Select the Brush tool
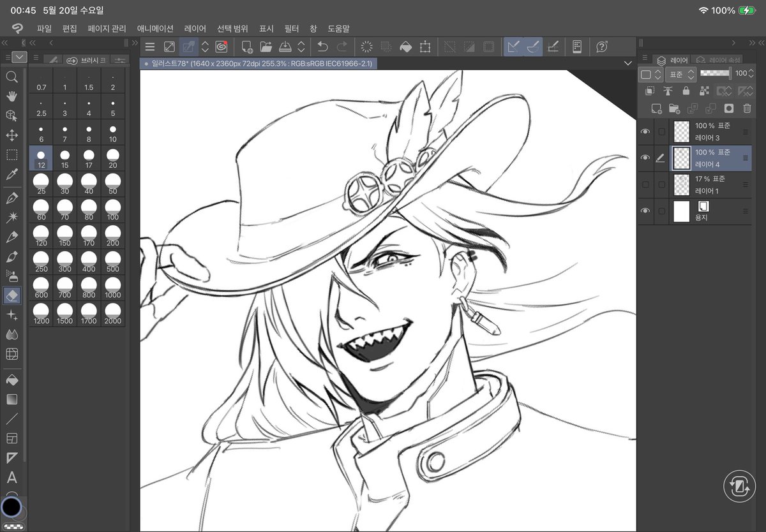 [x=11, y=257]
